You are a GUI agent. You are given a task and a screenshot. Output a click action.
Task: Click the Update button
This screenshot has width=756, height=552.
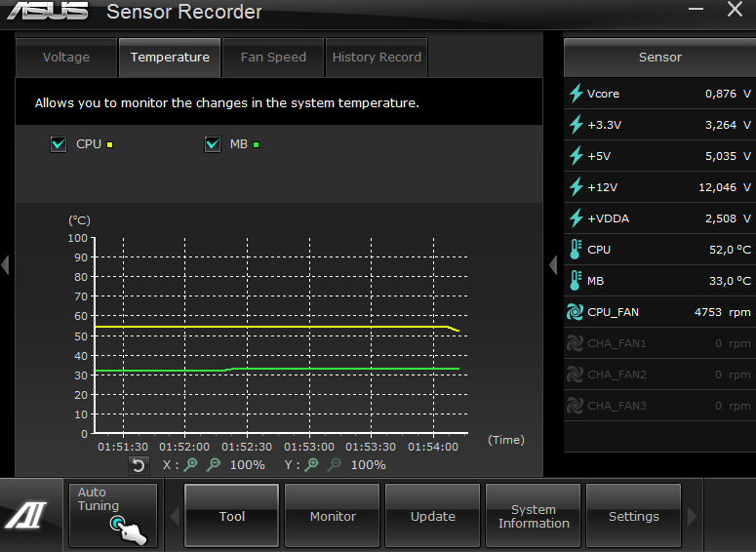pos(433,516)
